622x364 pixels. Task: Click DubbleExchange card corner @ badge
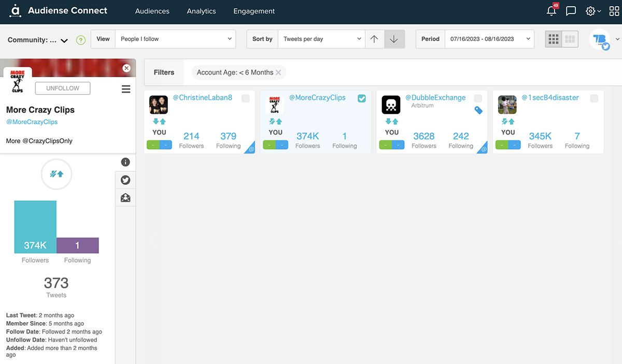tap(483, 149)
